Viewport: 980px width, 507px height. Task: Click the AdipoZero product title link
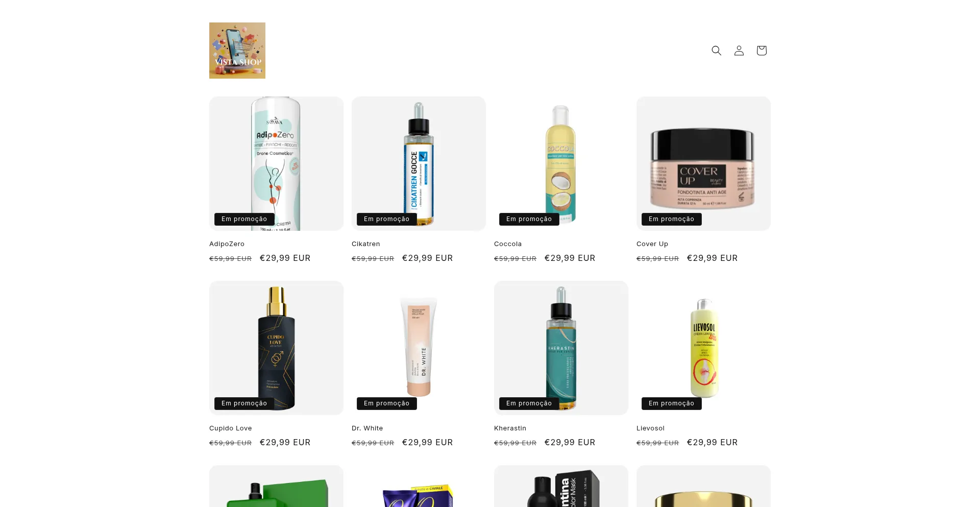coord(227,244)
